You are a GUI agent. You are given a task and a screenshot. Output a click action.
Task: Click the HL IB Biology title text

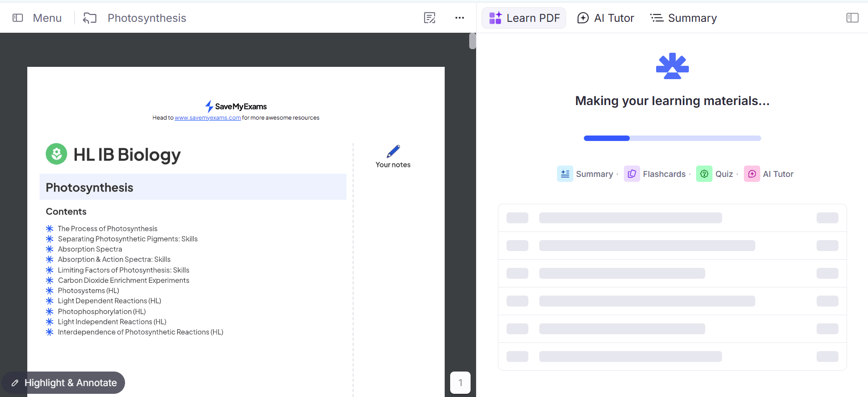pos(127,155)
